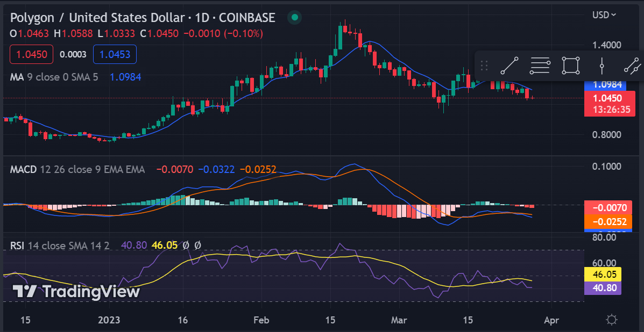Select the Rectangle drawing tool
Viewport: 644px width, 332px height.
point(571,66)
